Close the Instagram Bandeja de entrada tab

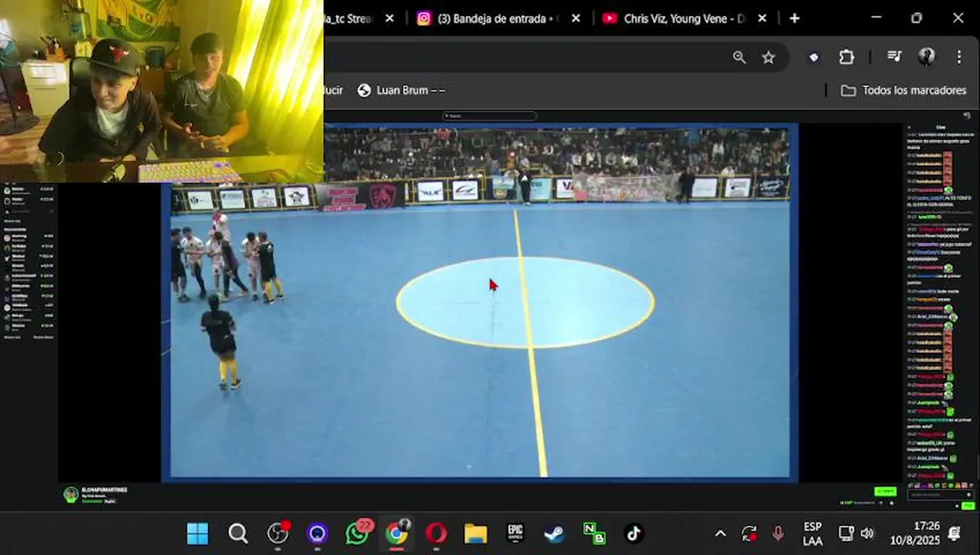tap(576, 18)
